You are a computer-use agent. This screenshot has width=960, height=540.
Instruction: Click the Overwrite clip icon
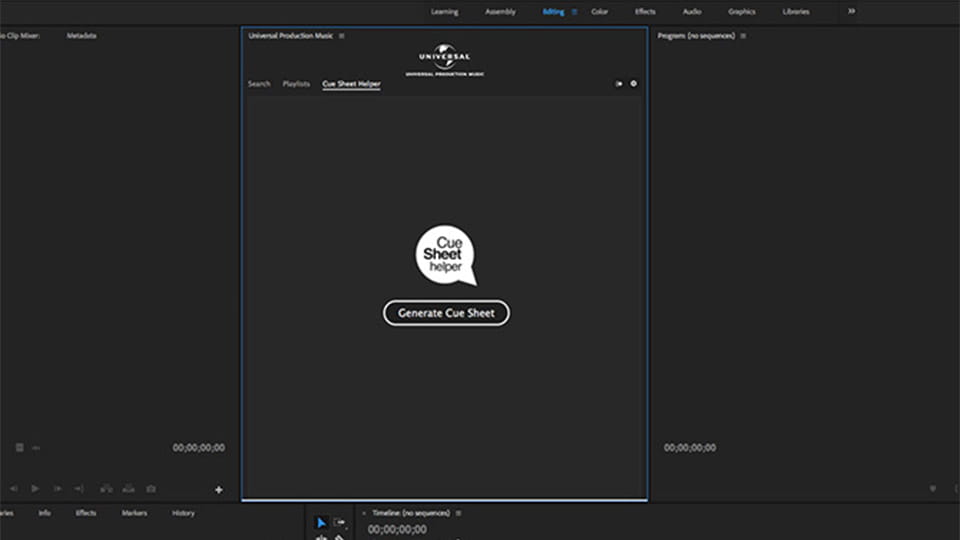(128, 489)
